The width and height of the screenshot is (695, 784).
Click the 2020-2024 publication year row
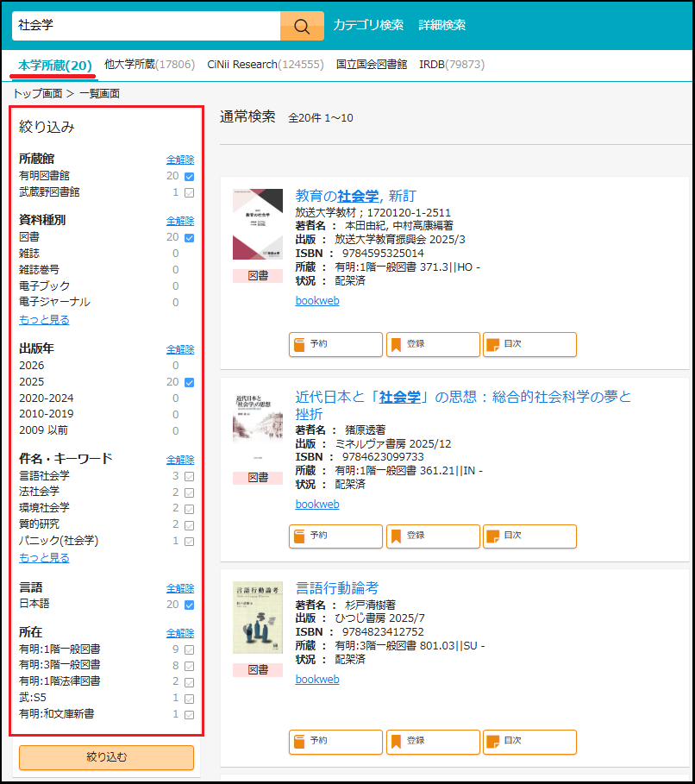(107, 398)
